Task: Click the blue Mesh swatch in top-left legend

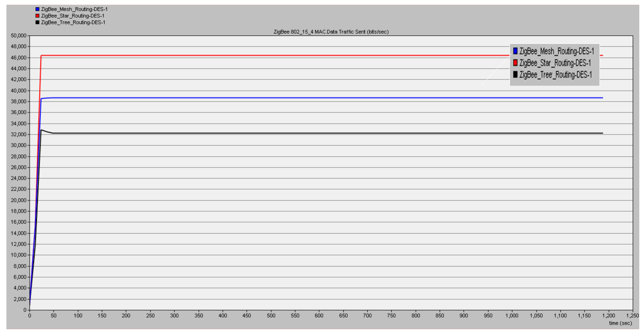Action: pos(37,9)
